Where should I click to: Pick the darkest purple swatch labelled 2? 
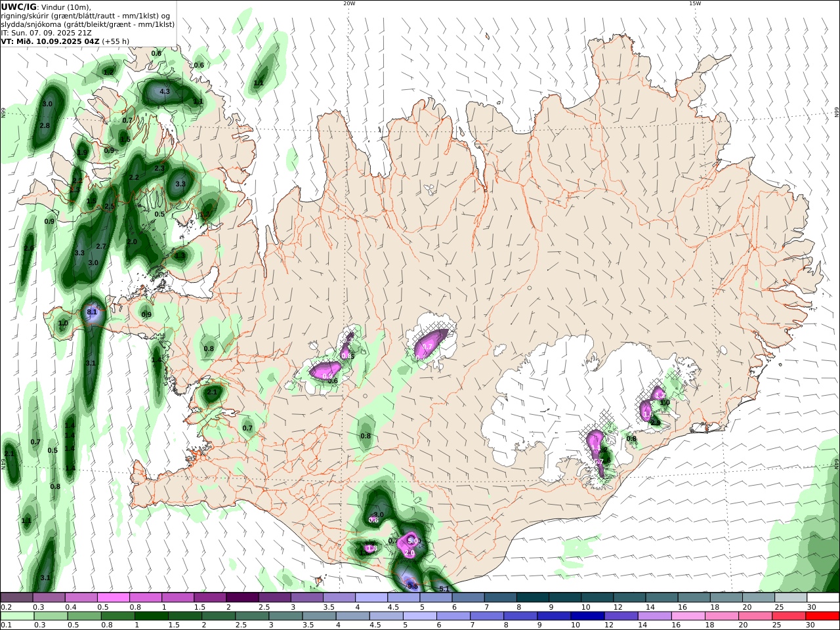(242, 597)
